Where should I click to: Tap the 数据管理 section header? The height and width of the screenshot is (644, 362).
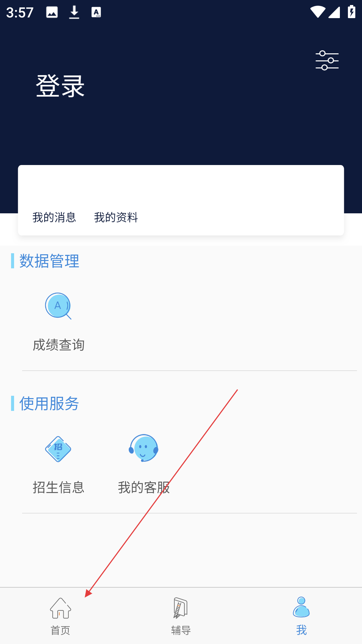pos(49,261)
